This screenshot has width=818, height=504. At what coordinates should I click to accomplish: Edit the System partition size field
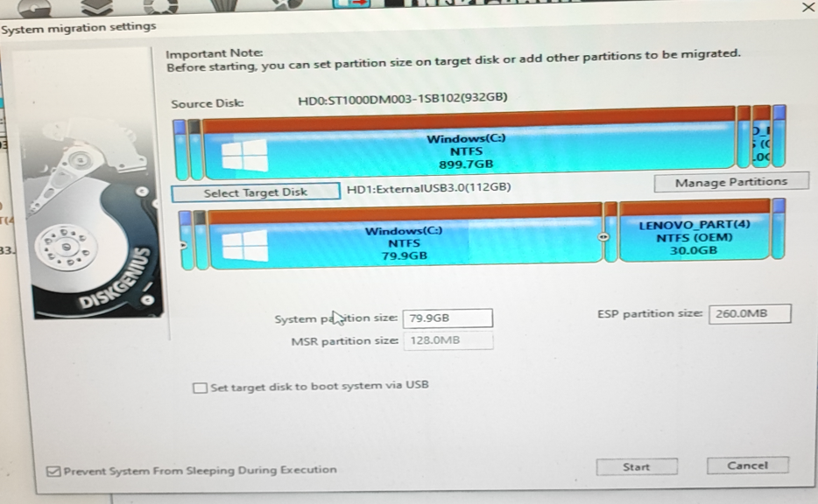[x=447, y=318]
